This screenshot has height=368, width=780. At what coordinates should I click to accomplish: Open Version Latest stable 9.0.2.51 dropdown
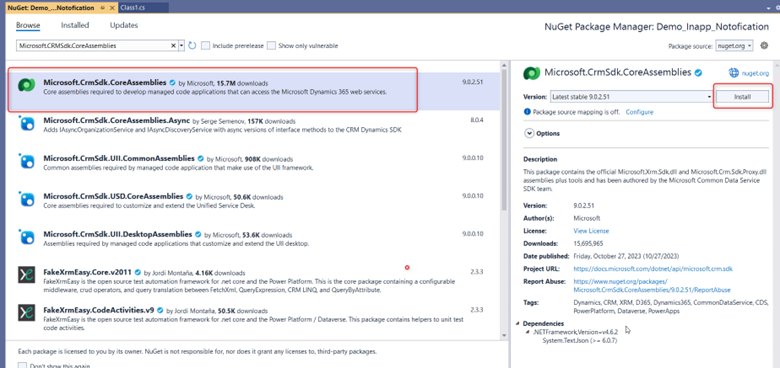[631, 96]
